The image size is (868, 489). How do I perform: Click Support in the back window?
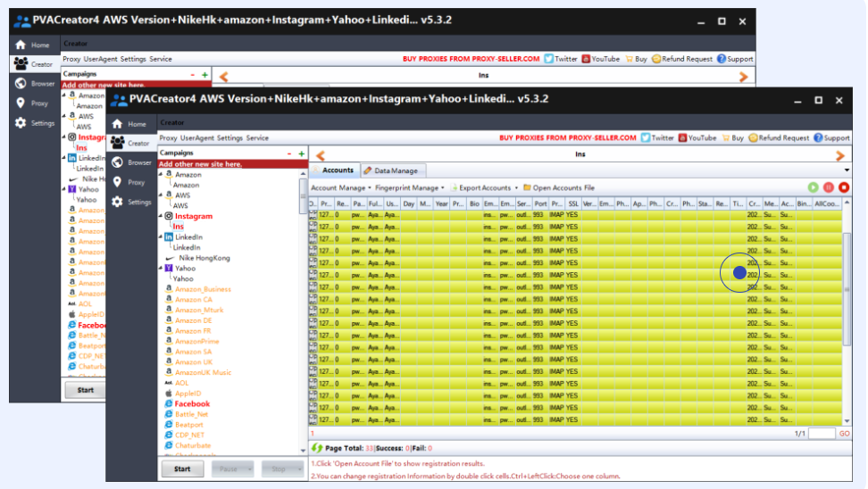tap(735, 59)
